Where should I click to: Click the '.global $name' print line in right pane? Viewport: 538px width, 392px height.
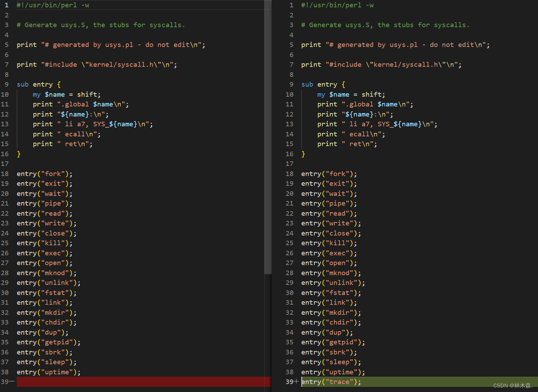click(x=365, y=104)
